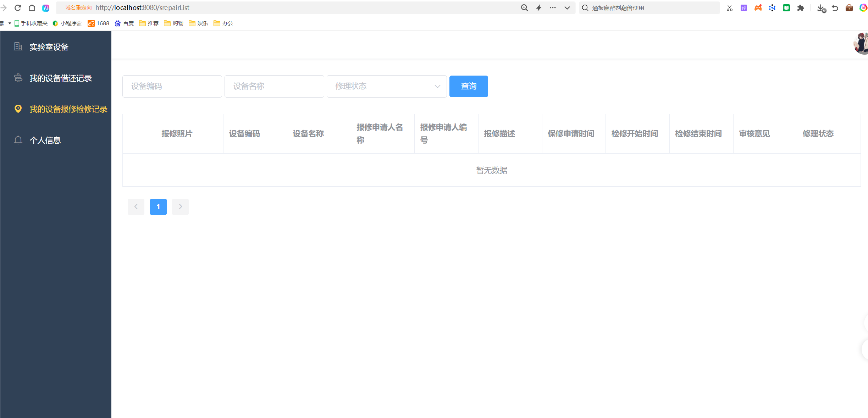868x418 pixels.
Task: Click the zoom magnifier icon in address bar
Action: tap(524, 8)
